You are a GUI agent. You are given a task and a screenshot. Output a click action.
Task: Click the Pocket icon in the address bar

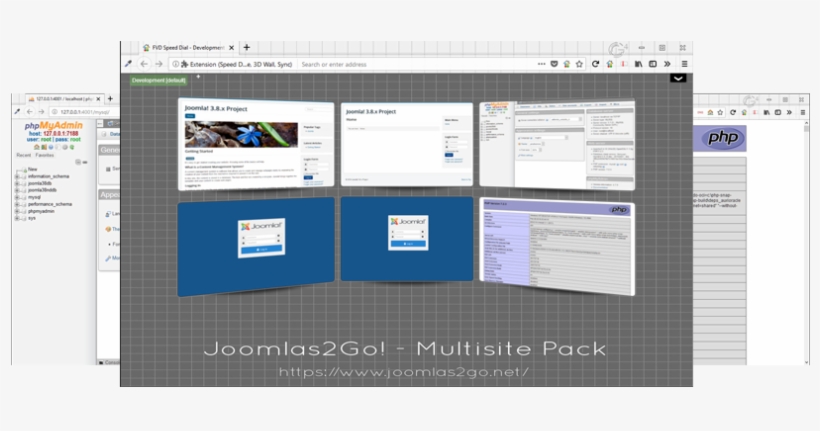(x=554, y=64)
